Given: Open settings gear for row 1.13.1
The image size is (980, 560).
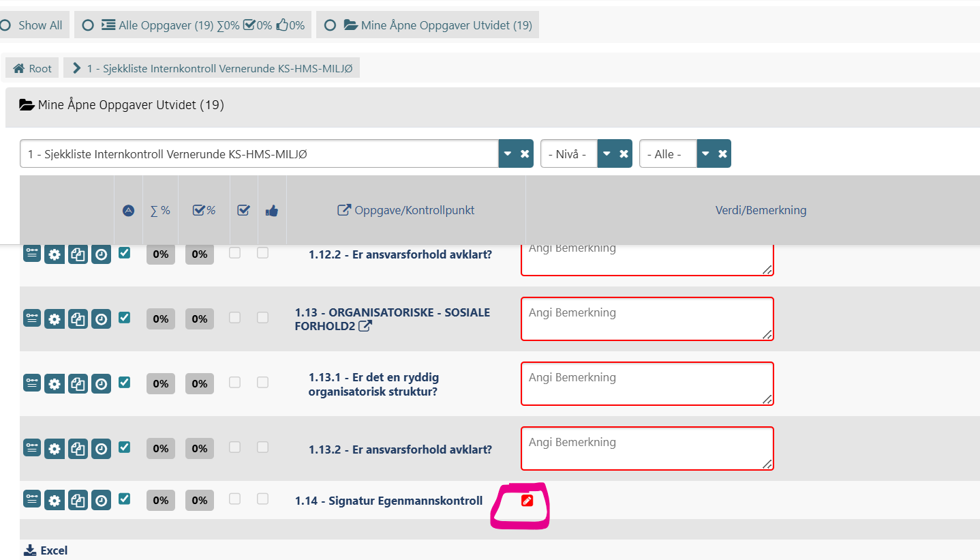Looking at the screenshot, I should point(55,384).
